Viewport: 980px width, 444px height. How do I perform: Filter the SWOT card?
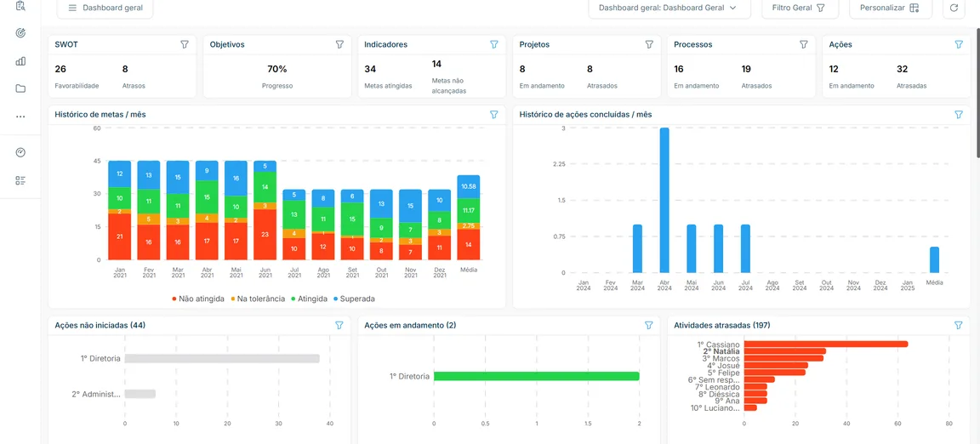pyautogui.click(x=185, y=44)
